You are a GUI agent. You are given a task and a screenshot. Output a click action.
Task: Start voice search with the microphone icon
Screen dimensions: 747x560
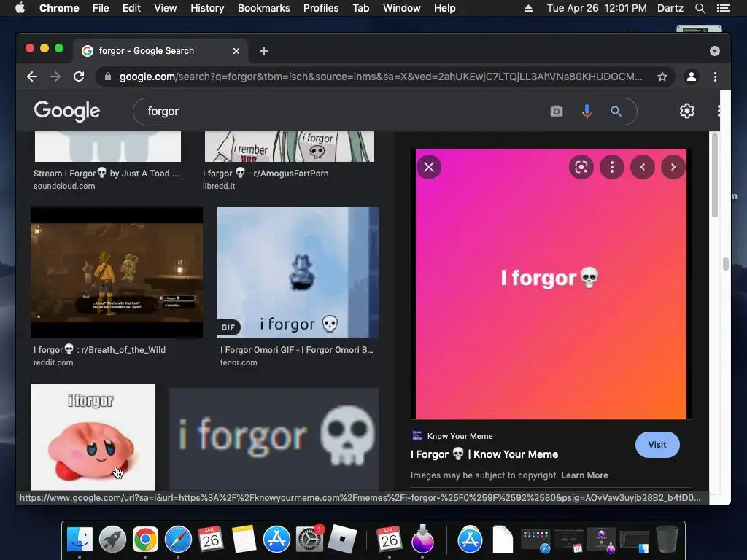[x=587, y=112]
